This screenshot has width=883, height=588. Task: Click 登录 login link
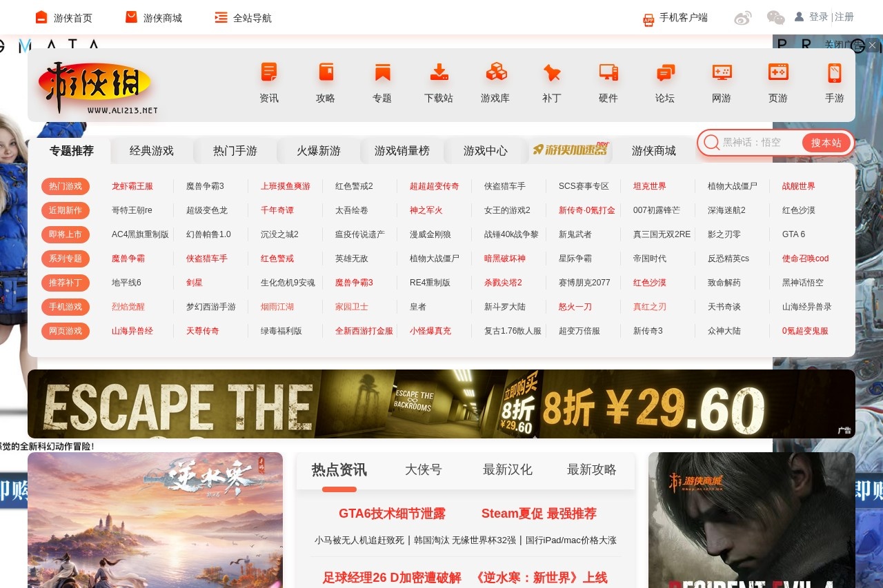pos(818,17)
